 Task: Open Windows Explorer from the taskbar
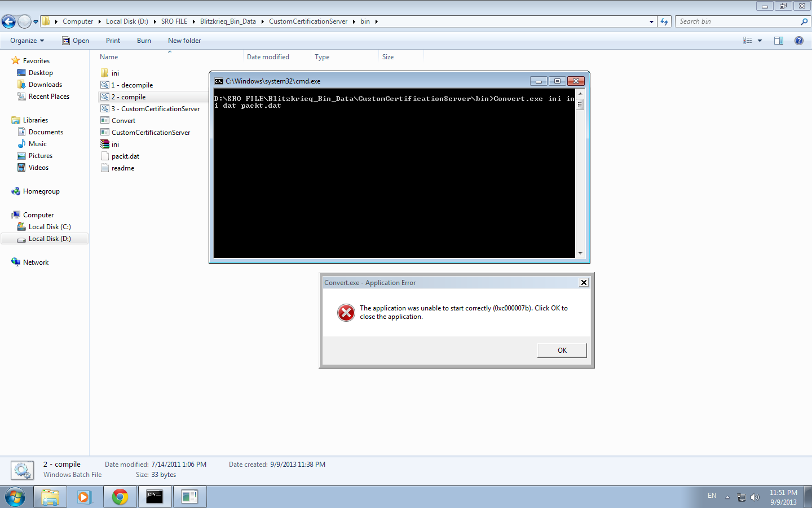point(50,497)
